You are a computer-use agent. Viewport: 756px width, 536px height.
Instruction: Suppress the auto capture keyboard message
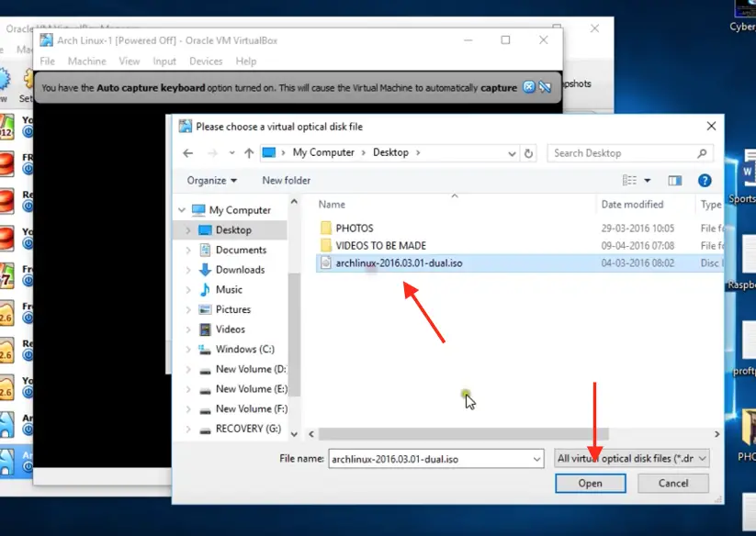click(x=545, y=87)
